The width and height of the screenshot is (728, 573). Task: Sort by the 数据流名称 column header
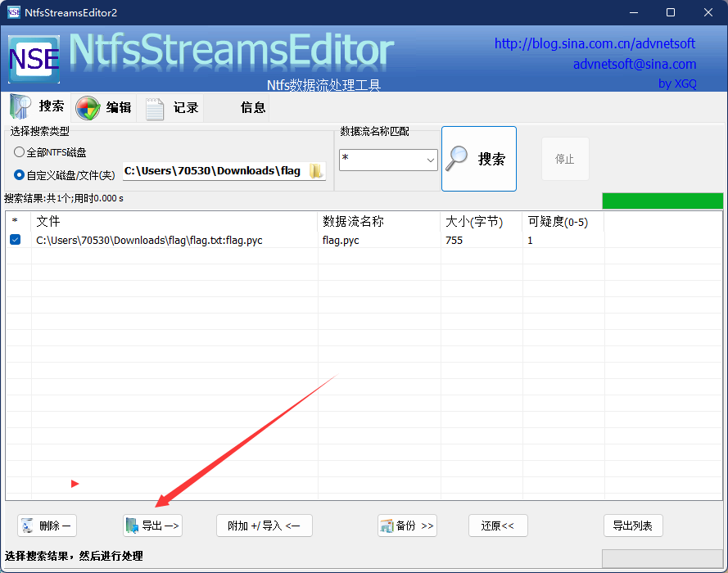point(379,221)
